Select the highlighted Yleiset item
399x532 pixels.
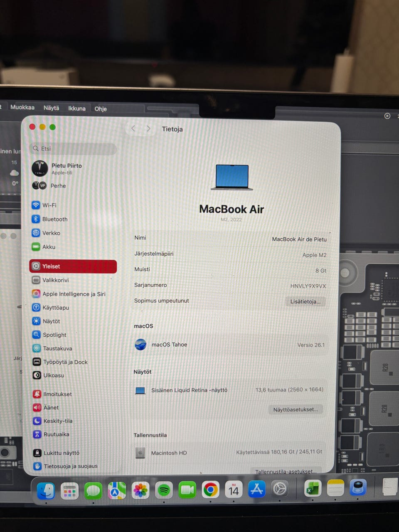point(73,266)
